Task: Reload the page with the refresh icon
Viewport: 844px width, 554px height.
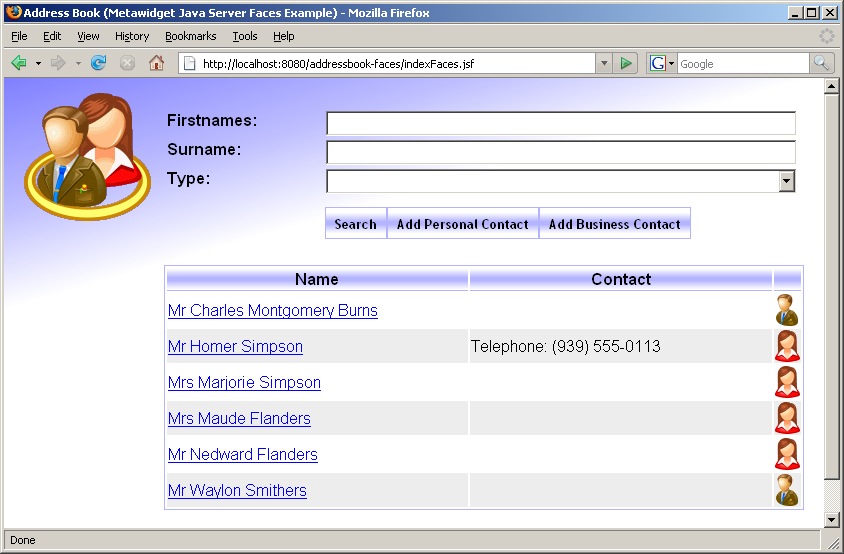Action: [98, 63]
